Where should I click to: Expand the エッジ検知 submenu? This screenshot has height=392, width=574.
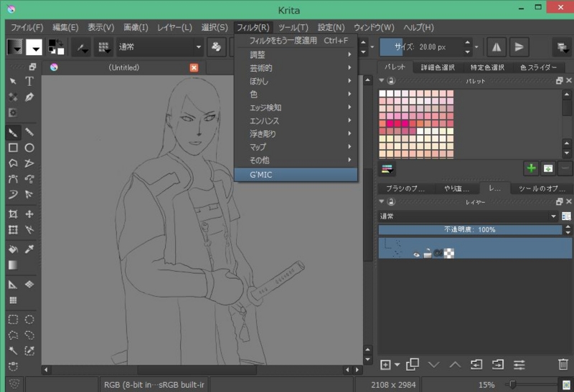296,107
